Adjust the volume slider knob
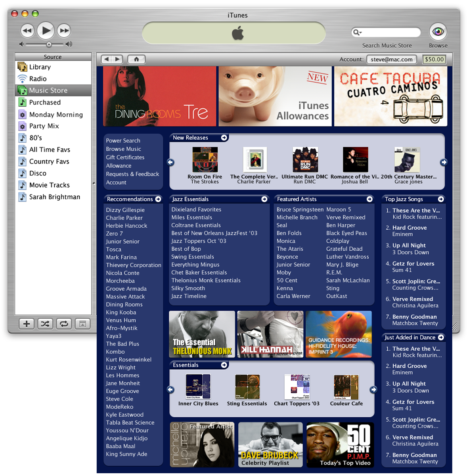The height and width of the screenshot is (476, 467). (48, 44)
